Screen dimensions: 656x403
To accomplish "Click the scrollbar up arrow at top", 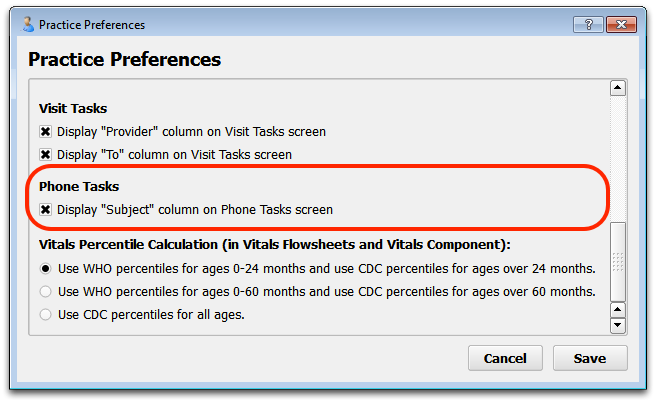I will [618, 88].
